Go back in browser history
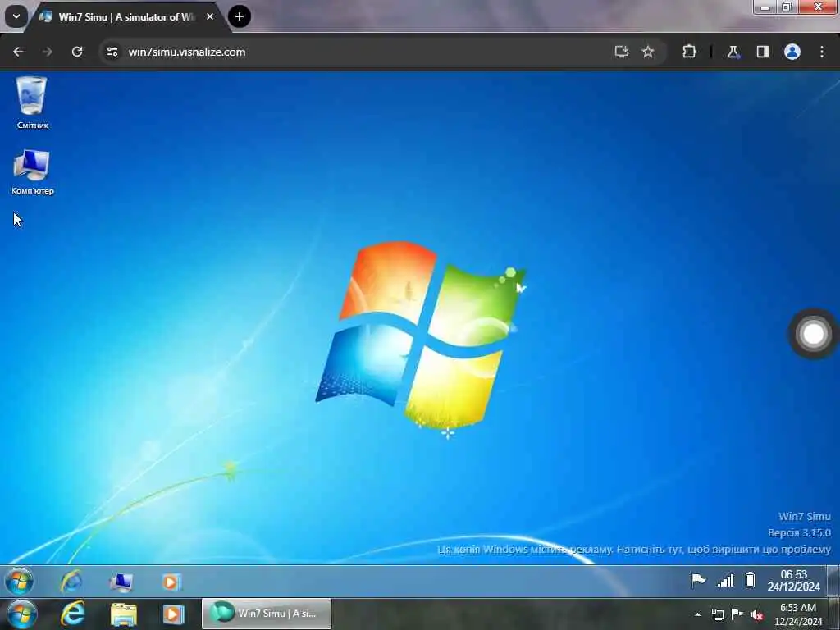840x630 pixels. coord(18,52)
